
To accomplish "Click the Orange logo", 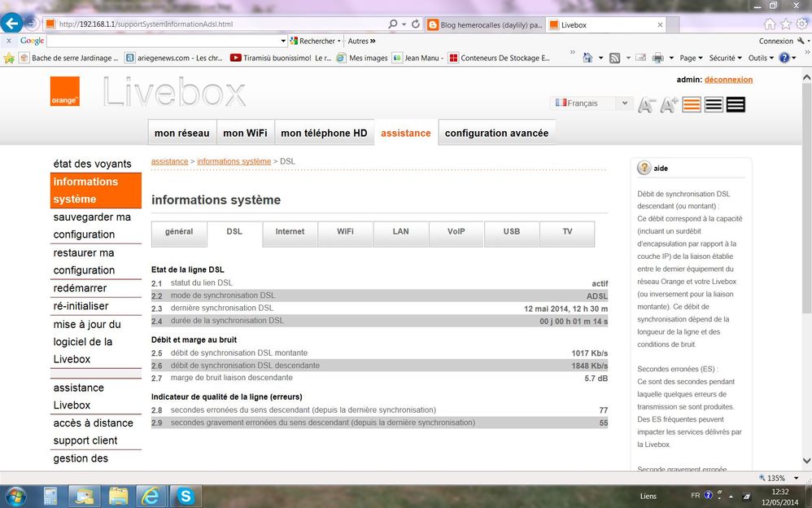I will [65, 91].
